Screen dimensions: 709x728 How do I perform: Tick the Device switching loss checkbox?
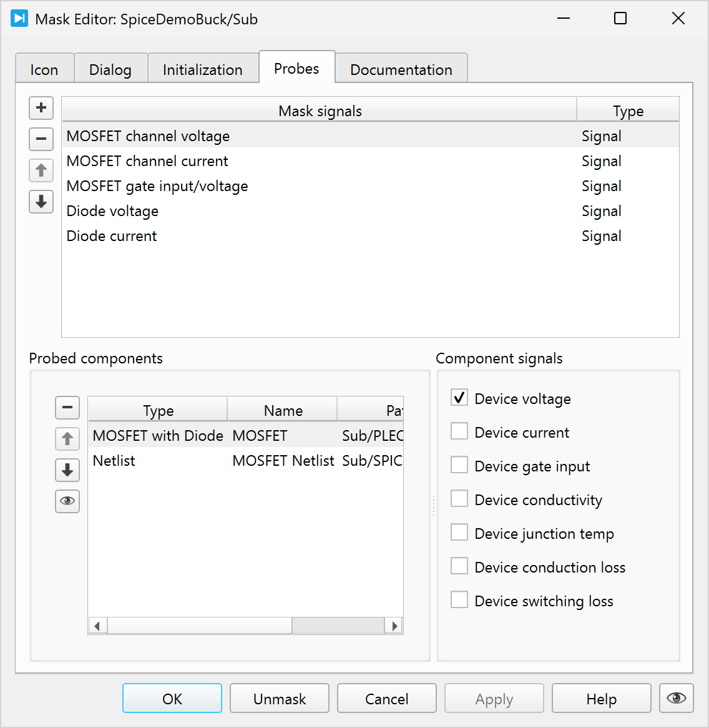coord(459,600)
